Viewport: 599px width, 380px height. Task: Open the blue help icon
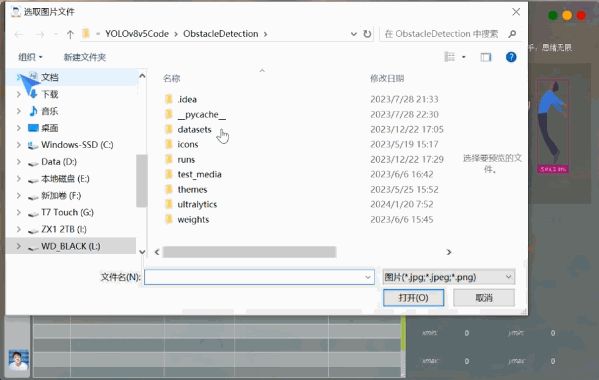pos(511,57)
